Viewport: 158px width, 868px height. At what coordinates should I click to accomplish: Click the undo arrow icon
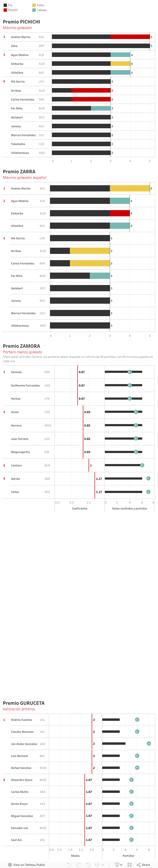tap(69, 865)
